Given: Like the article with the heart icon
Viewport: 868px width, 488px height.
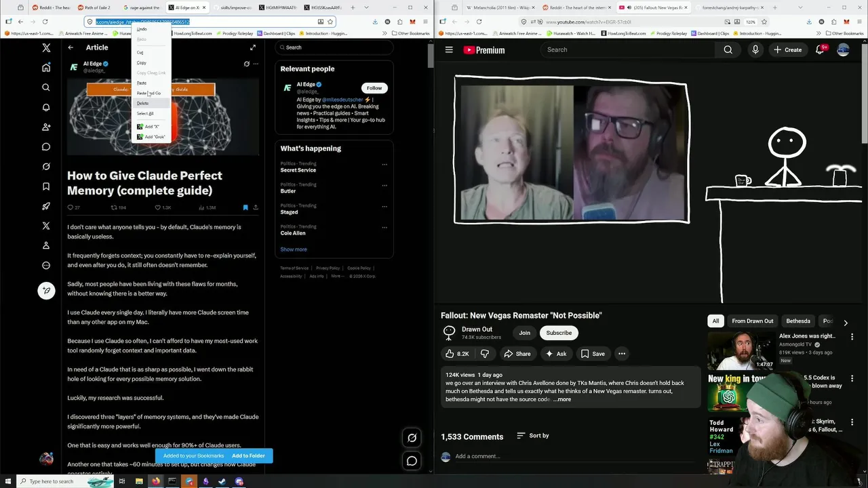Looking at the screenshot, I should click(158, 207).
